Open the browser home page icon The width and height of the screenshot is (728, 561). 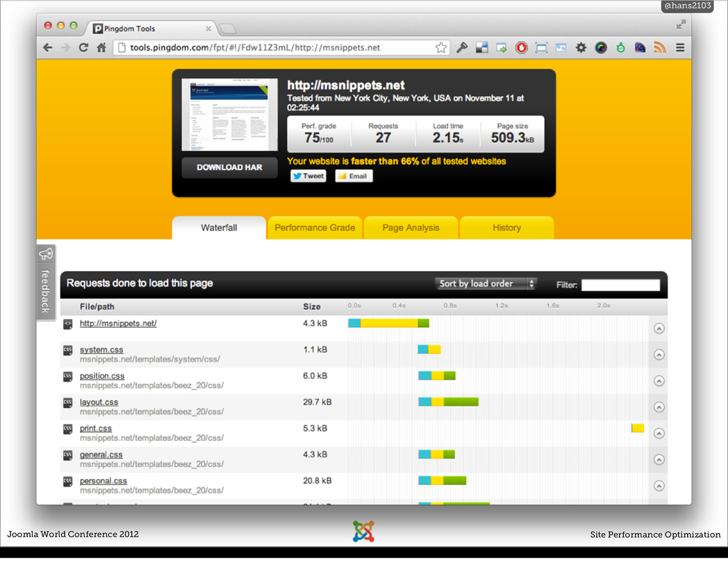(x=101, y=47)
